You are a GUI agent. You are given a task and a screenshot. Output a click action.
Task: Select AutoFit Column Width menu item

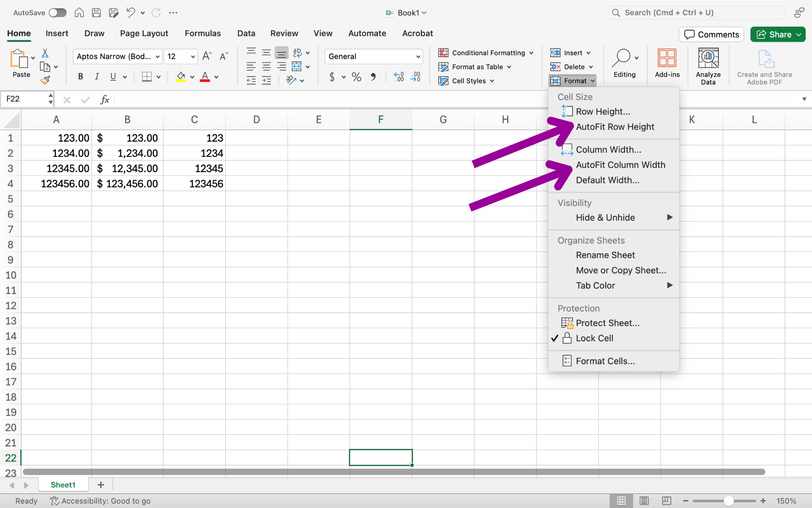pos(620,165)
